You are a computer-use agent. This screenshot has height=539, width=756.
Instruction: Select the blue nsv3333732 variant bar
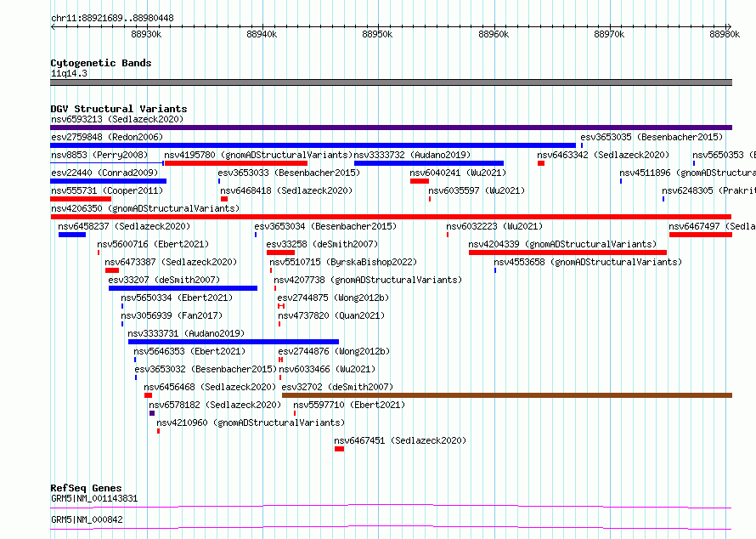click(x=429, y=163)
